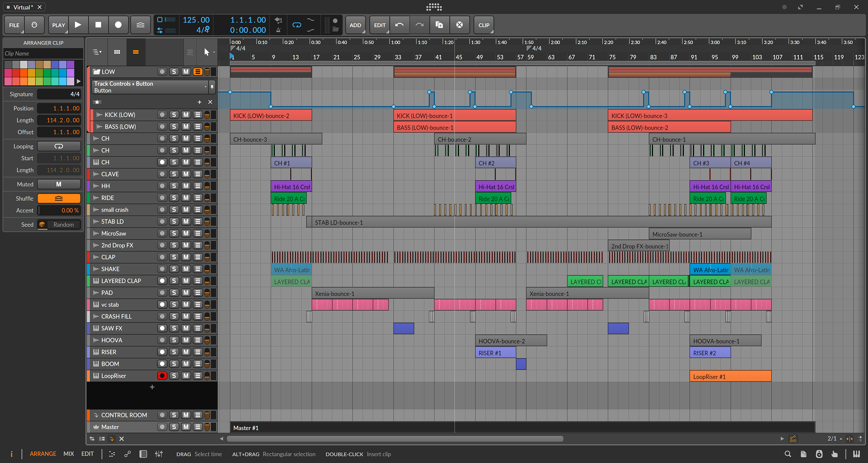Click the duplicate icon in the EDIT group

pos(439,25)
